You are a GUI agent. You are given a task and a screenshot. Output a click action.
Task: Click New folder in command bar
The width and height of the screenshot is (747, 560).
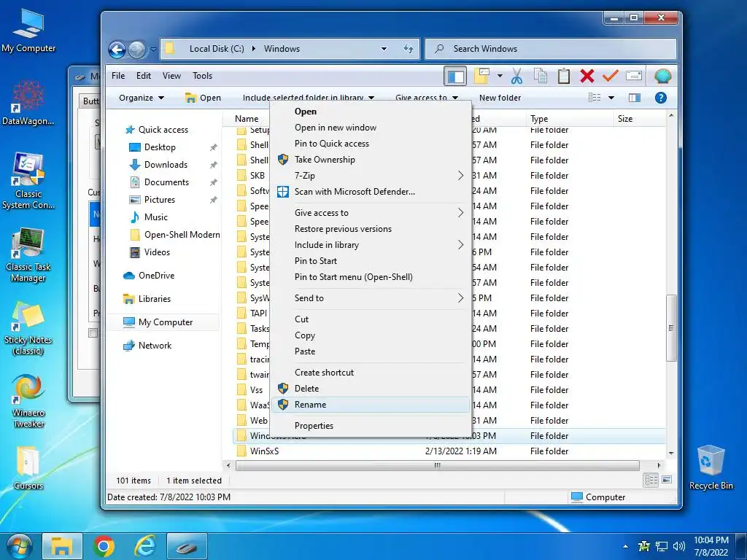point(500,98)
